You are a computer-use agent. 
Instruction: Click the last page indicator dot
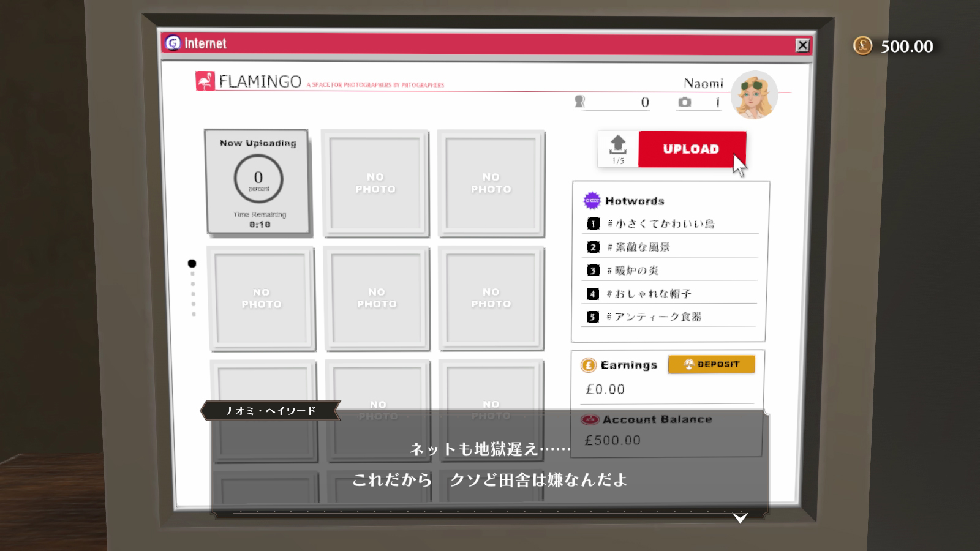coord(194,314)
